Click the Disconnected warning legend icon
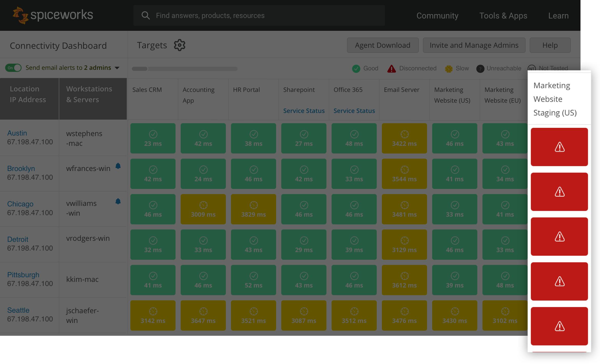Viewport: 600px width, 364px height. point(391,68)
